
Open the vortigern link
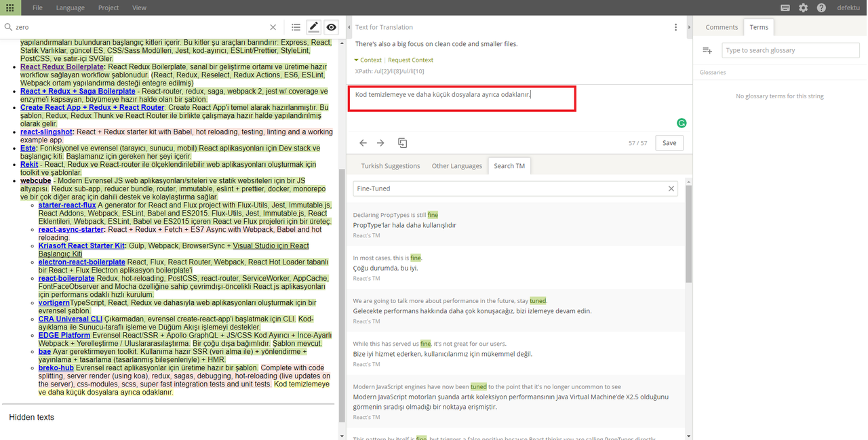point(54,303)
